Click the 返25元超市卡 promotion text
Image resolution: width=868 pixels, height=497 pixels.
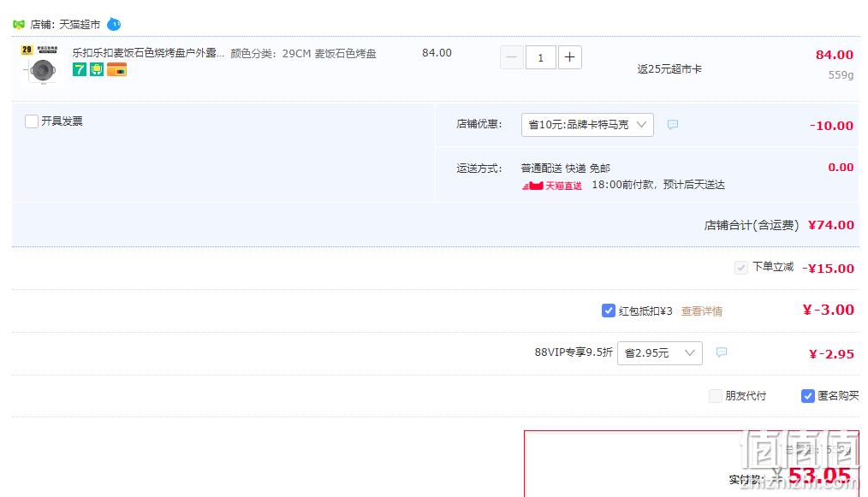(x=669, y=69)
